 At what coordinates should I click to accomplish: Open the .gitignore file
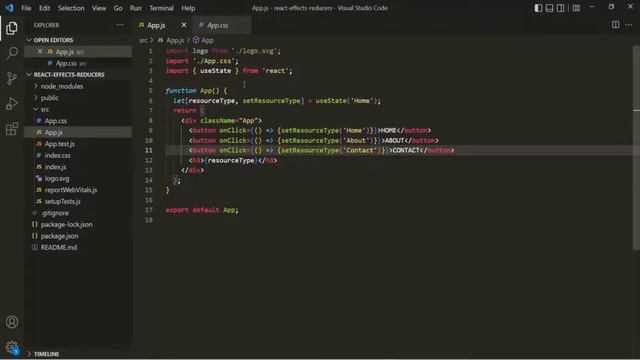click(x=54, y=213)
